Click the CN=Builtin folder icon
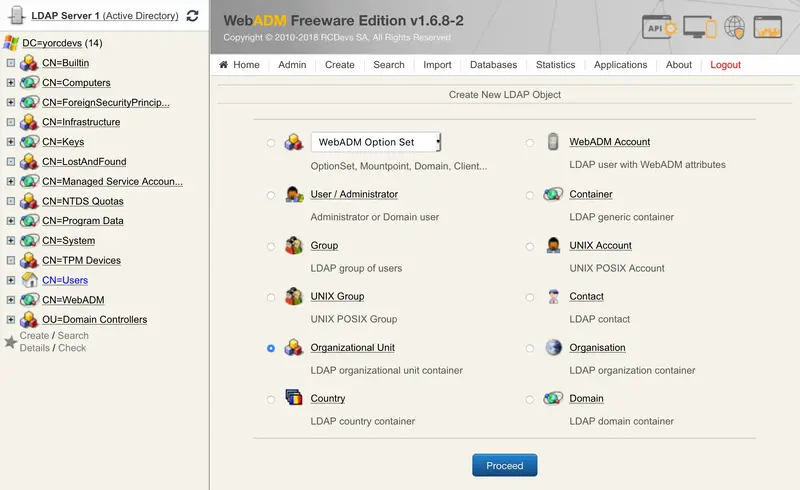This screenshot has width=800, height=490. 29,63
